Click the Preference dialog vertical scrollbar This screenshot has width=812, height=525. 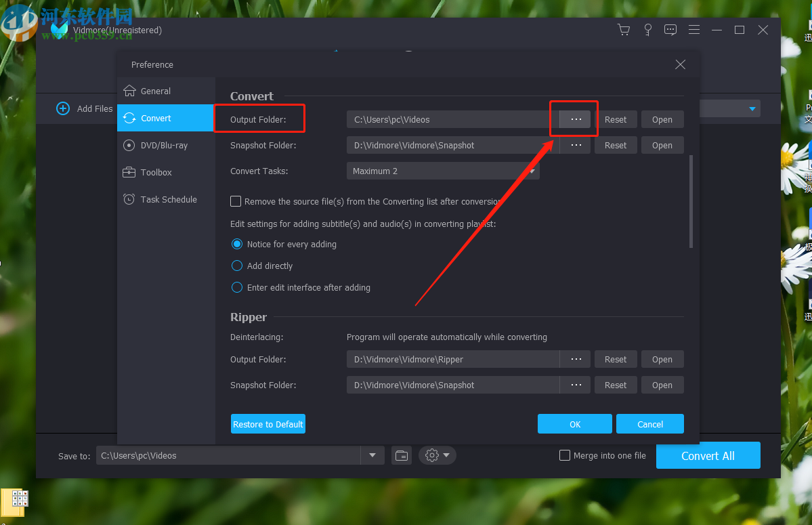pos(691,201)
